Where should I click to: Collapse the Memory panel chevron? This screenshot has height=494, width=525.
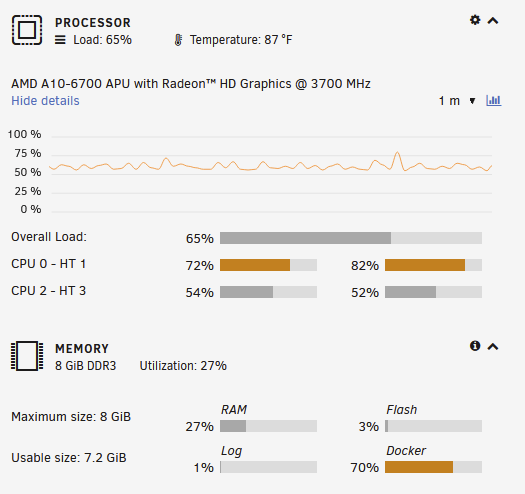(493, 347)
